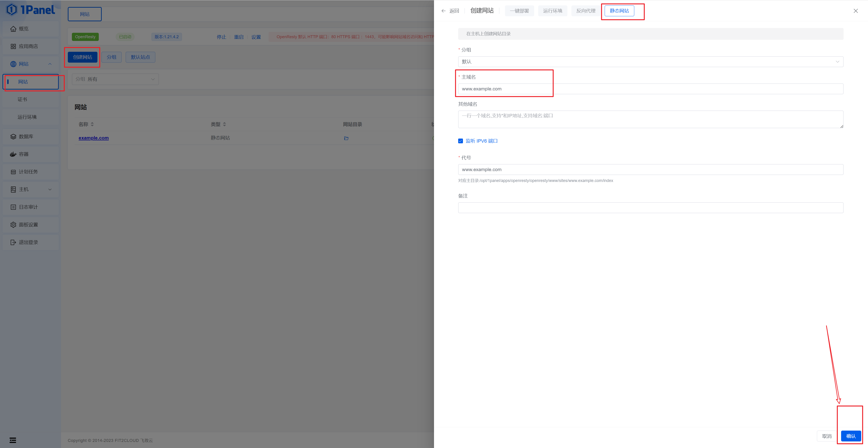
Task: Focus the 其他域名 text area
Action: point(650,119)
